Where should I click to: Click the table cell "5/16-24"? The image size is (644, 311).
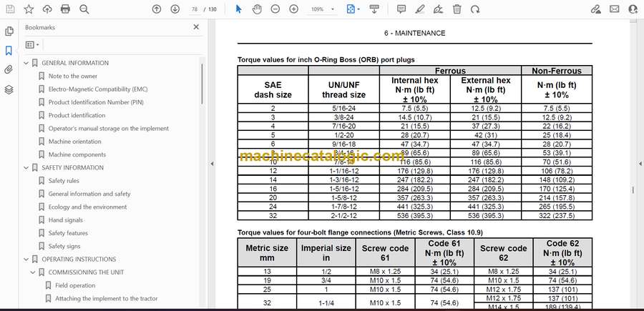(x=343, y=109)
